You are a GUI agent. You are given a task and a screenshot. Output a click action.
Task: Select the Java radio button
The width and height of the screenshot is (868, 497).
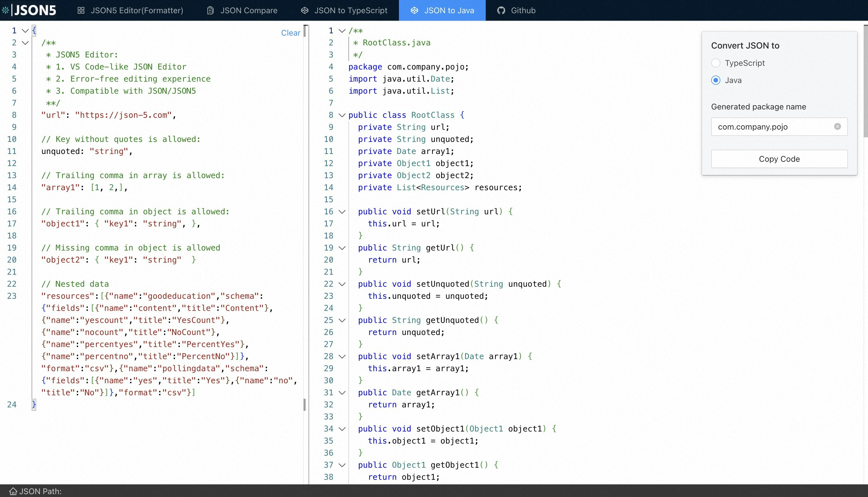[716, 80]
